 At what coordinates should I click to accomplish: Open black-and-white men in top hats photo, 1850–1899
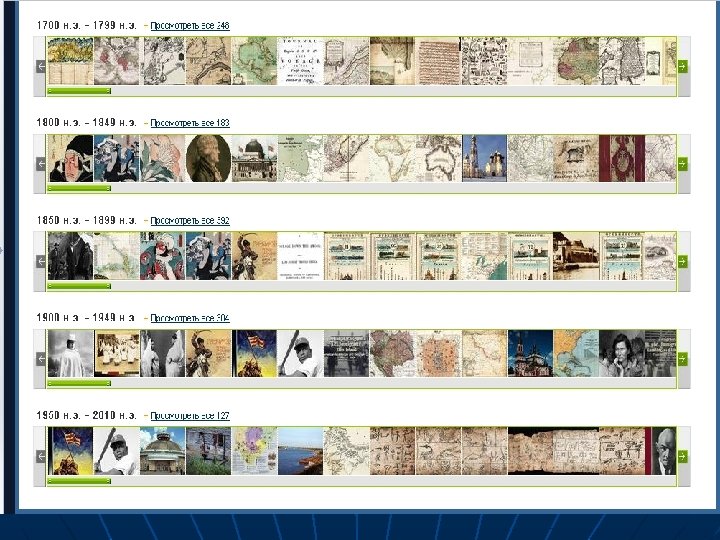tap(70, 256)
